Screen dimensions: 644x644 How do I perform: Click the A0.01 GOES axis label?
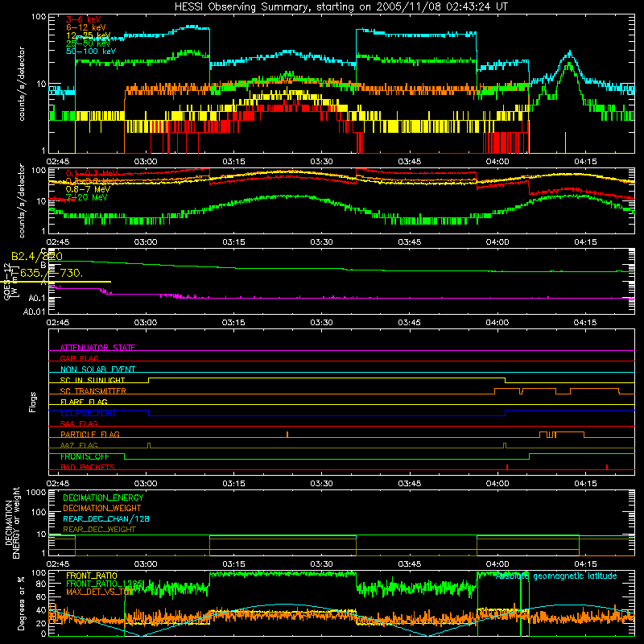coord(35,312)
